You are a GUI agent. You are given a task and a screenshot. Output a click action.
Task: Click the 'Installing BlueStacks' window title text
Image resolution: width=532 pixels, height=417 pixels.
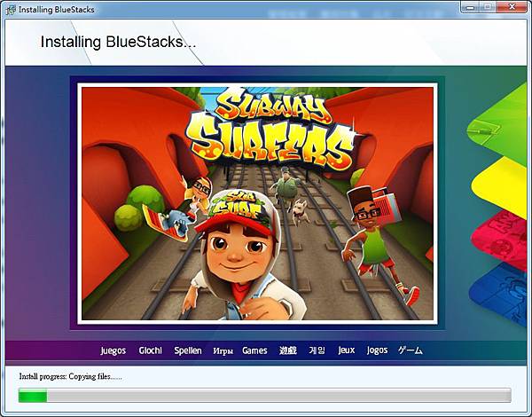57,10
